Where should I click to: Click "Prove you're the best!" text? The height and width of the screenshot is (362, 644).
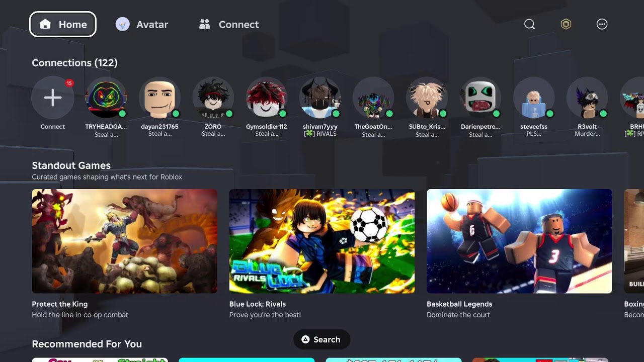point(265,315)
